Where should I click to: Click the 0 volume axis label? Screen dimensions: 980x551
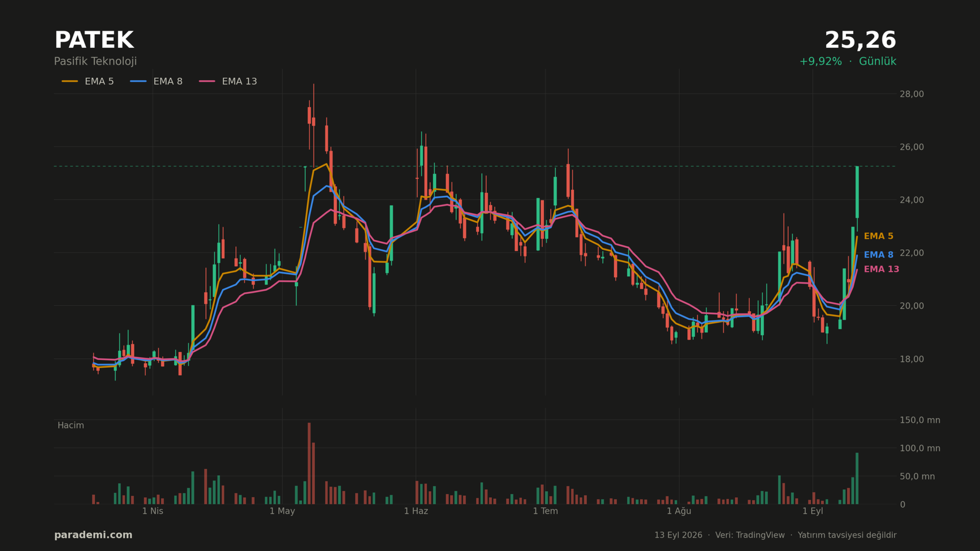point(902,504)
